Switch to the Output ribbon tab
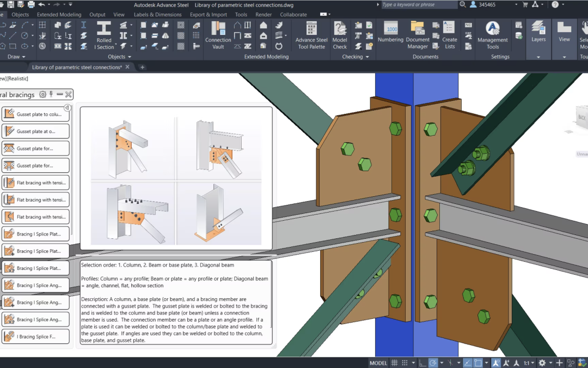 click(x=97, y=14)
